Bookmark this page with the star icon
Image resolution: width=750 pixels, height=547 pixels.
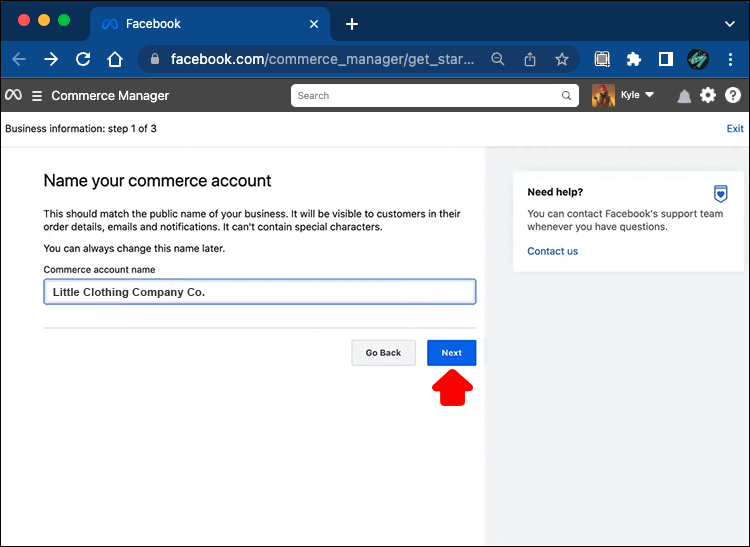point(562,59)
